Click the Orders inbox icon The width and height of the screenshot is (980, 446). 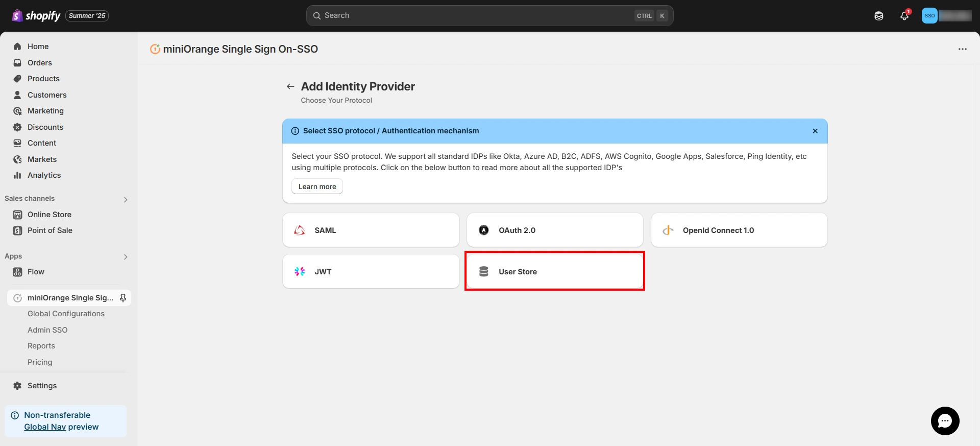click(x=17, y=63)
